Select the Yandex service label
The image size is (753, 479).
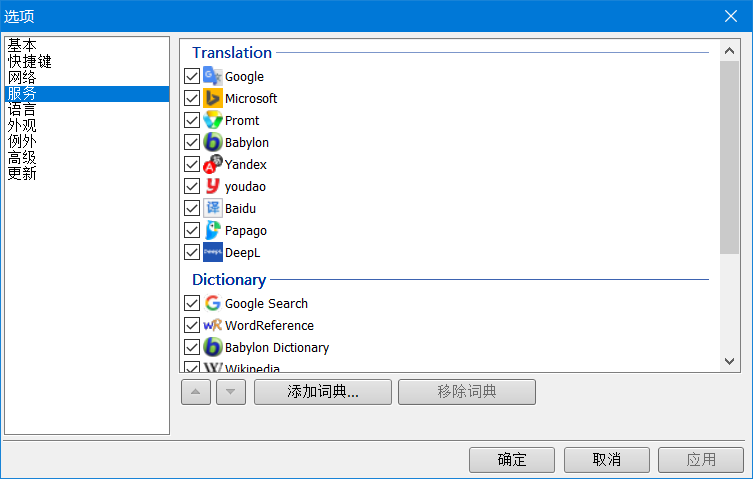[245, 165]
